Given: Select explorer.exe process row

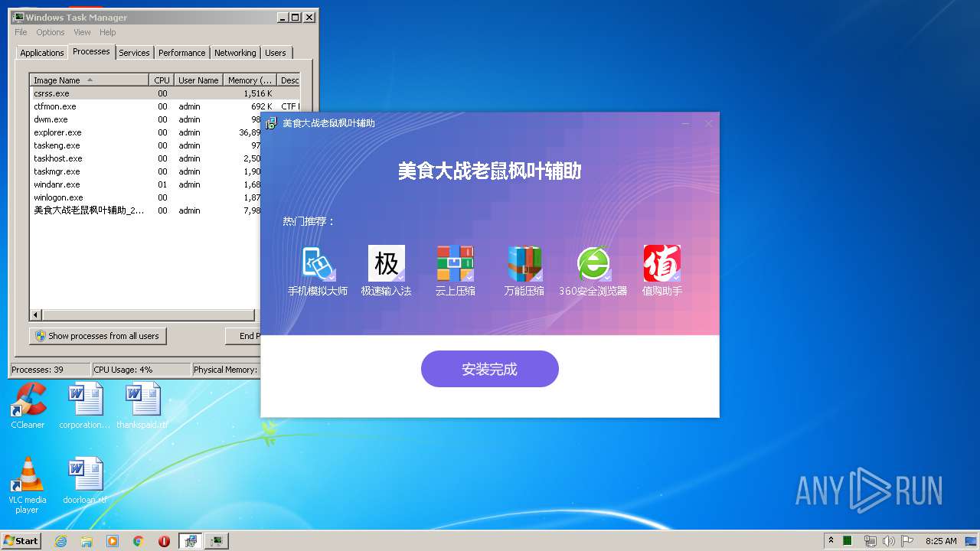Looking at the screenshot, I should (x=145, y=132).
